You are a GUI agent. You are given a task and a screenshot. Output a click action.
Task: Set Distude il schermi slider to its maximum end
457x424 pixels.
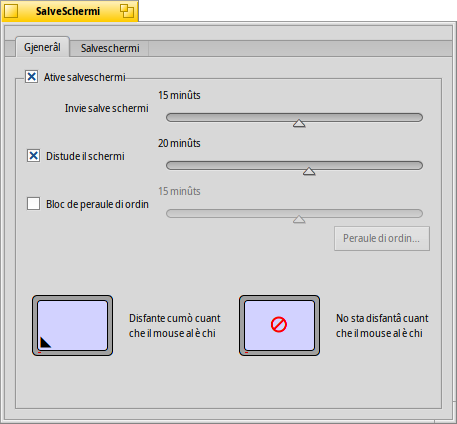pos(421,165)
